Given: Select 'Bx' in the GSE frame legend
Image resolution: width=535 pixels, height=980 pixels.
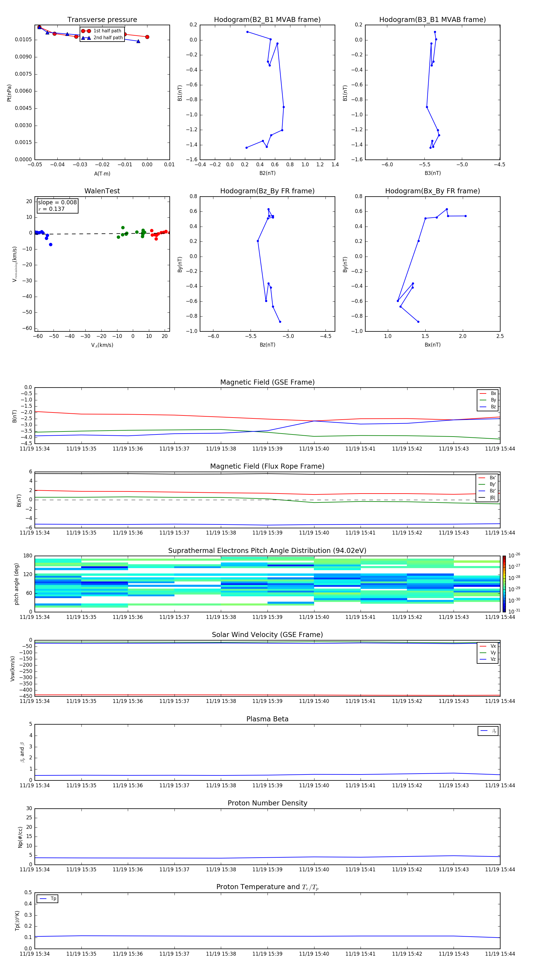Looking at the screenshot, I should pos(488,393).
